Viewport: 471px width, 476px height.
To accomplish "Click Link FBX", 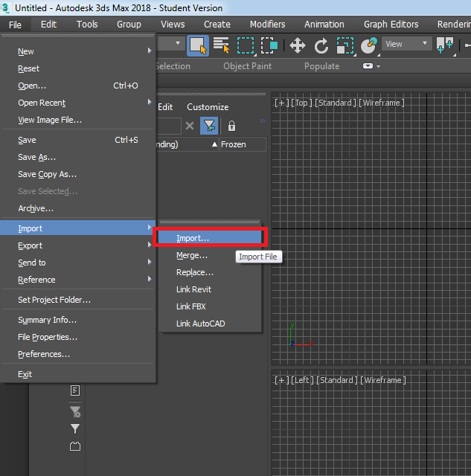I will [x=210, y=306].
